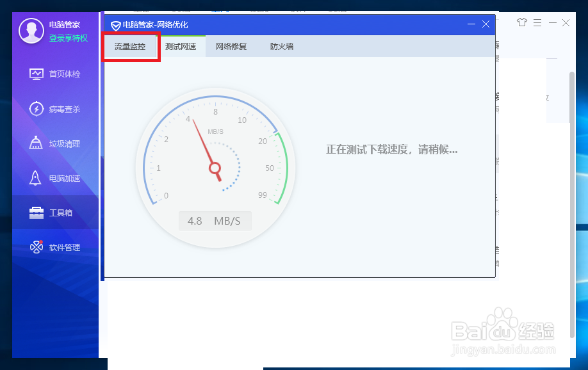Click the 首页体检 monitor icon
Viewport: 588px width, 370px height.
[x=37, y=74]
